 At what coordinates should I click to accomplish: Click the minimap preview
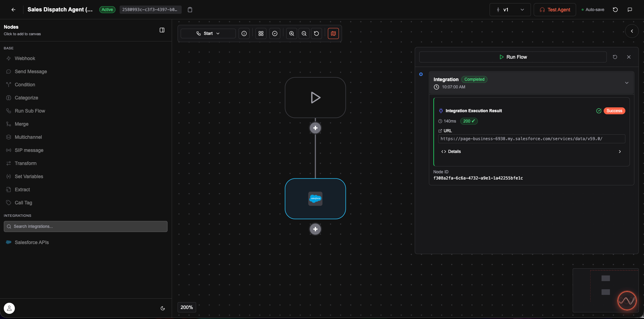(605, 290)
